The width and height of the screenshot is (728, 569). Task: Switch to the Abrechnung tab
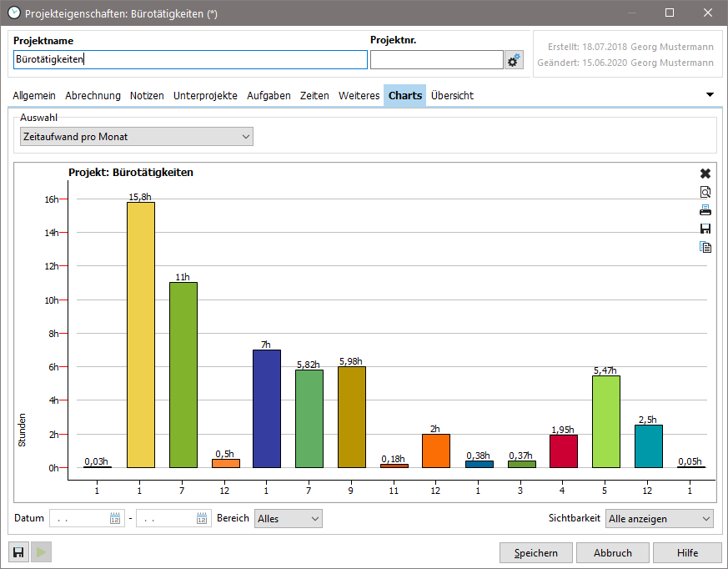tap(93, 96)
